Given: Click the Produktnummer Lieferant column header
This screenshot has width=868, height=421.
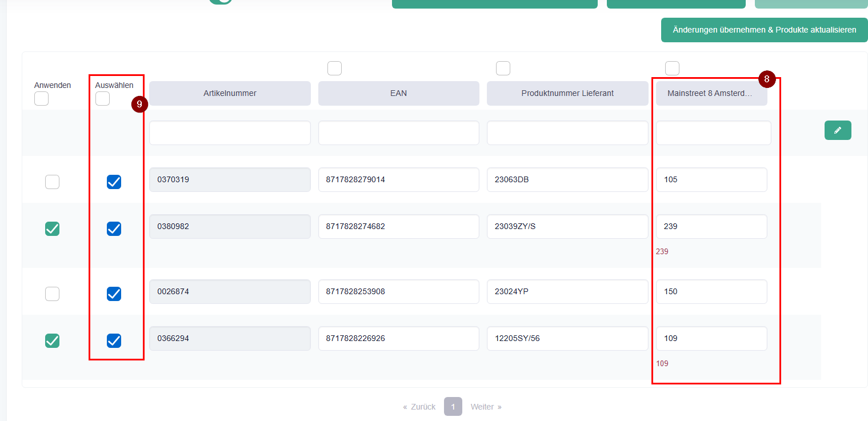Looking at the screenshot, I should click(567, 93).
